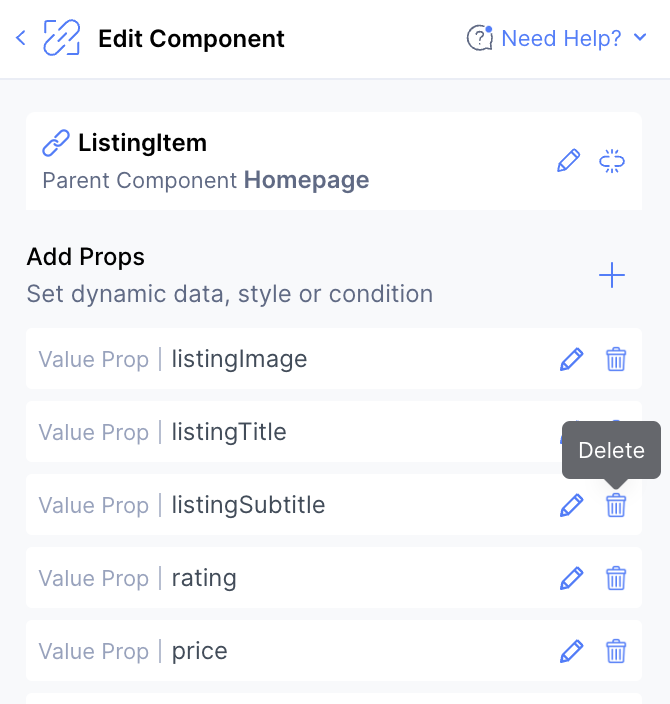This screenshot has width=670, height=704.
Task: Rename ListingItem with the pencil icon
Action: (569, 161)
